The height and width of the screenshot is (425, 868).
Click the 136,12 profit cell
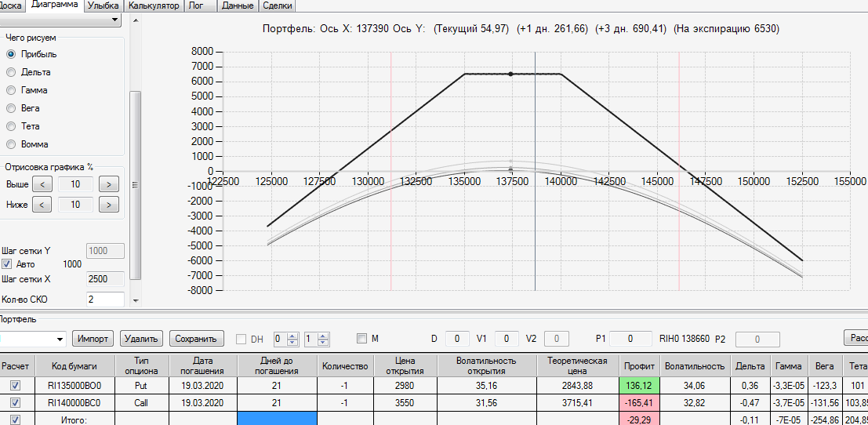[640, 385]
